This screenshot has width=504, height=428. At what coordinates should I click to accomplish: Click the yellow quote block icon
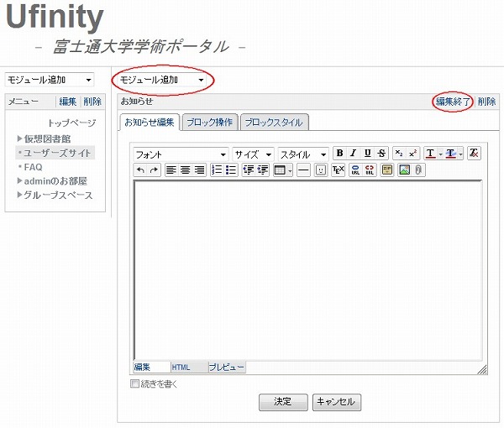pos(387,170)
